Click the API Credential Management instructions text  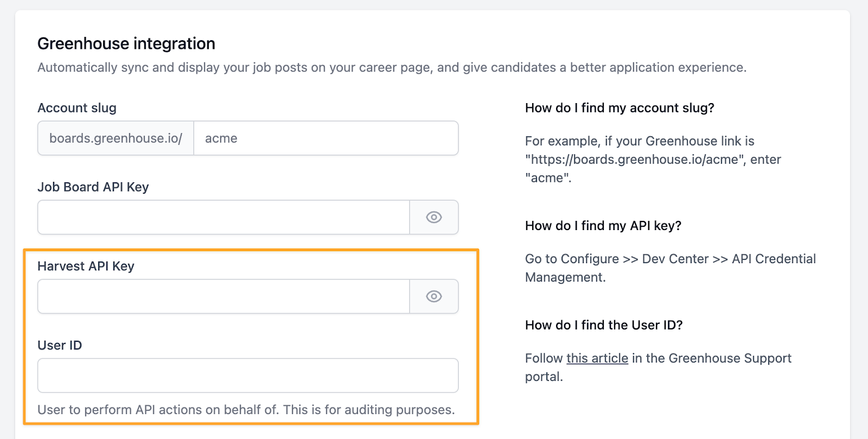[671, 268]
